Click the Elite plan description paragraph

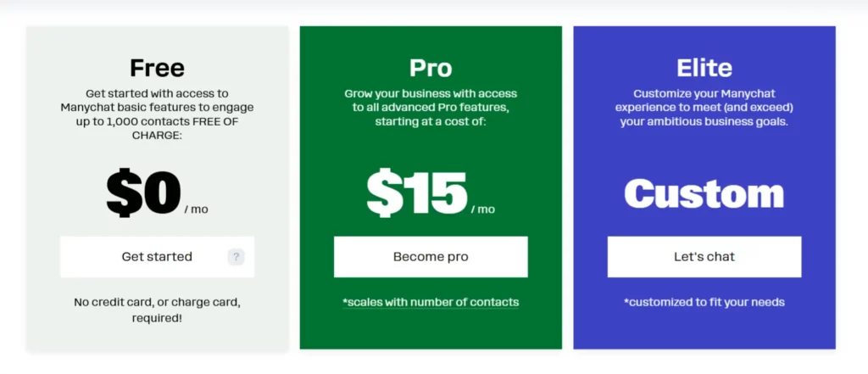(704, 108)
